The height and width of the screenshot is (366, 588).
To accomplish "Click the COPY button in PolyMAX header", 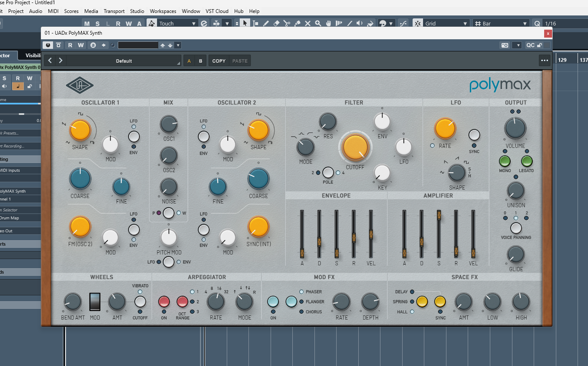I will [x=219, y=61].
